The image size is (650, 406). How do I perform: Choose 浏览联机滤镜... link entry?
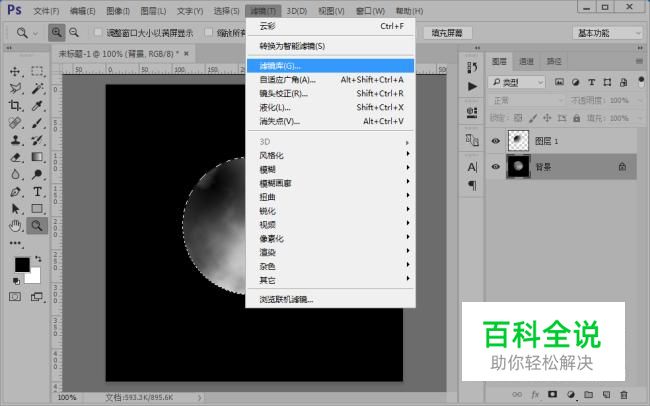click(x=331, y=299)
